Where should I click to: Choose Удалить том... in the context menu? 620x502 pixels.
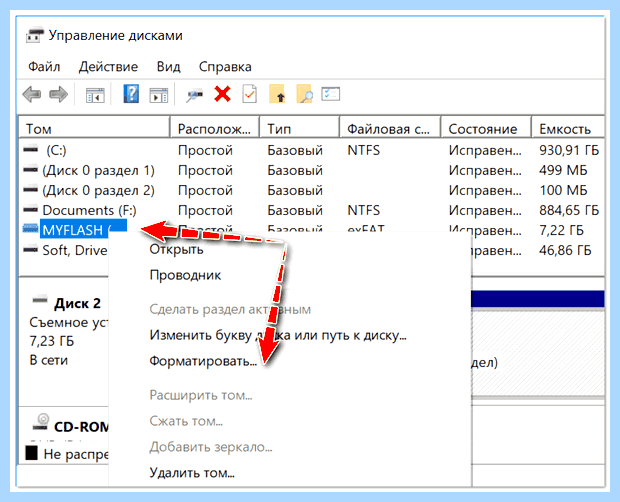pyautogui.click(x=192, y=472)
